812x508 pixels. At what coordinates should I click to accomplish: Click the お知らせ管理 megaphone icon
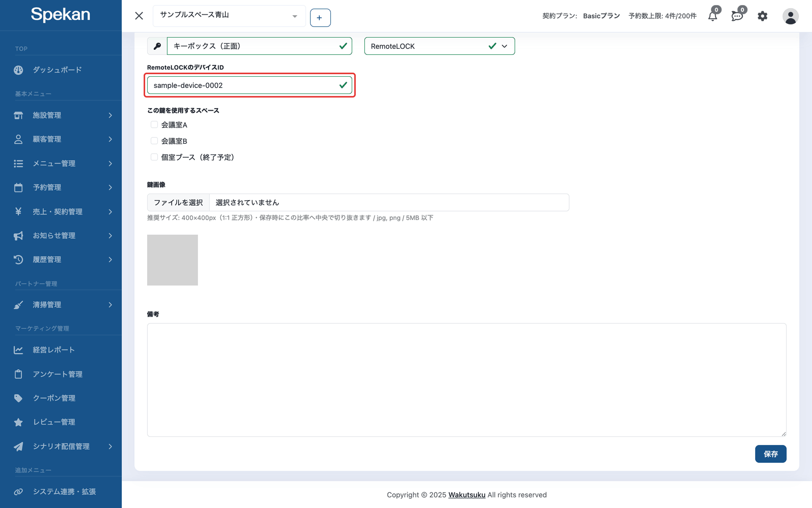point(18,236)
